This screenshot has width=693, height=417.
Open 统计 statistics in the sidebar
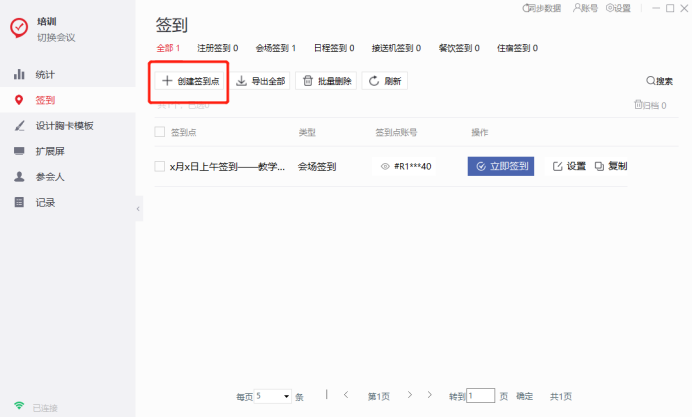tap(44, 74)
